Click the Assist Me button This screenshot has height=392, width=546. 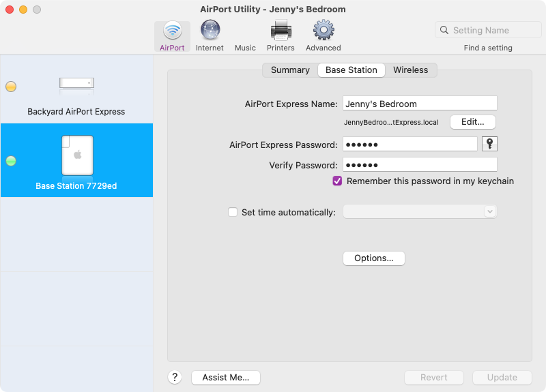click(x=226, y=378)
